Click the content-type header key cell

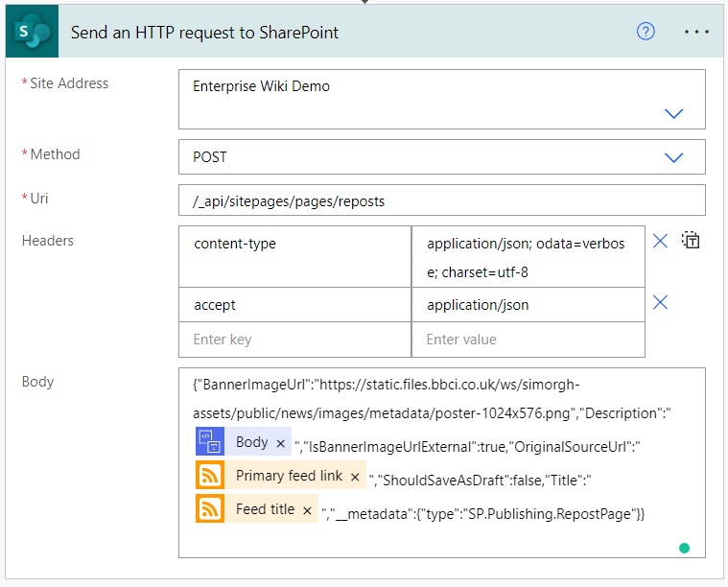pos(294,256)
